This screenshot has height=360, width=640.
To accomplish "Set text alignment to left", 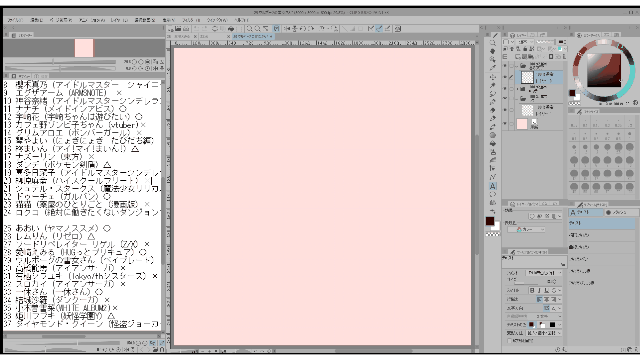I will (539, 299).
